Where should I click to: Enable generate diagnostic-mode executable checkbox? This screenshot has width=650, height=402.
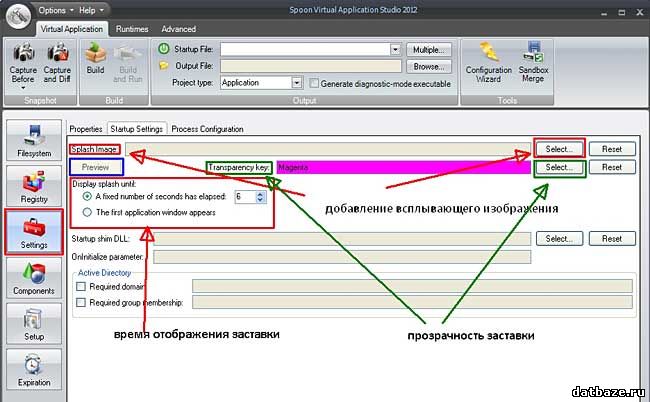pyautogui.click(x=314, y=83)
